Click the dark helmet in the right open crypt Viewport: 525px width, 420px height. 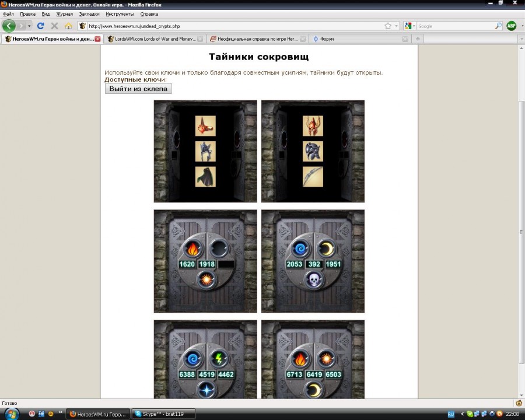click(313, 151)
